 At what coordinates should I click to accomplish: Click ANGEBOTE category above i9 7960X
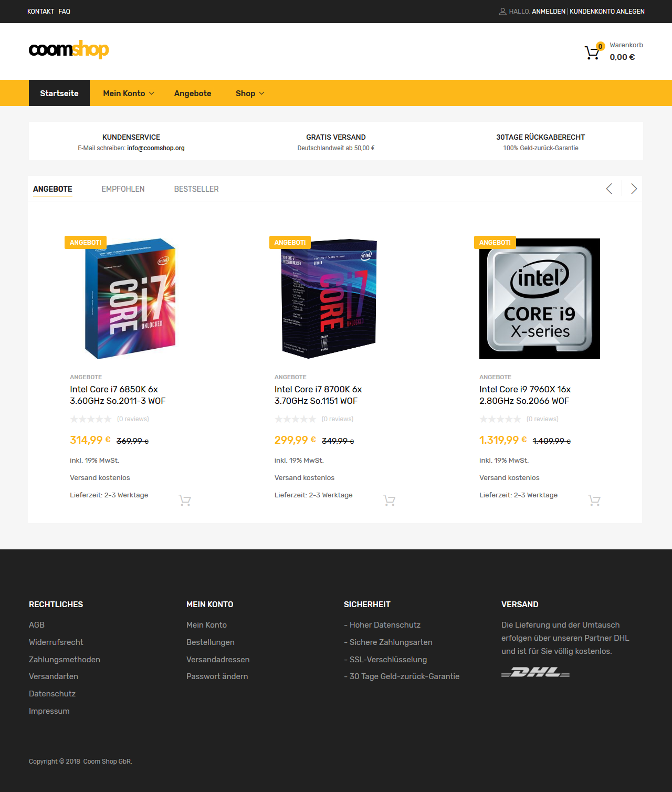coord(495,377)
